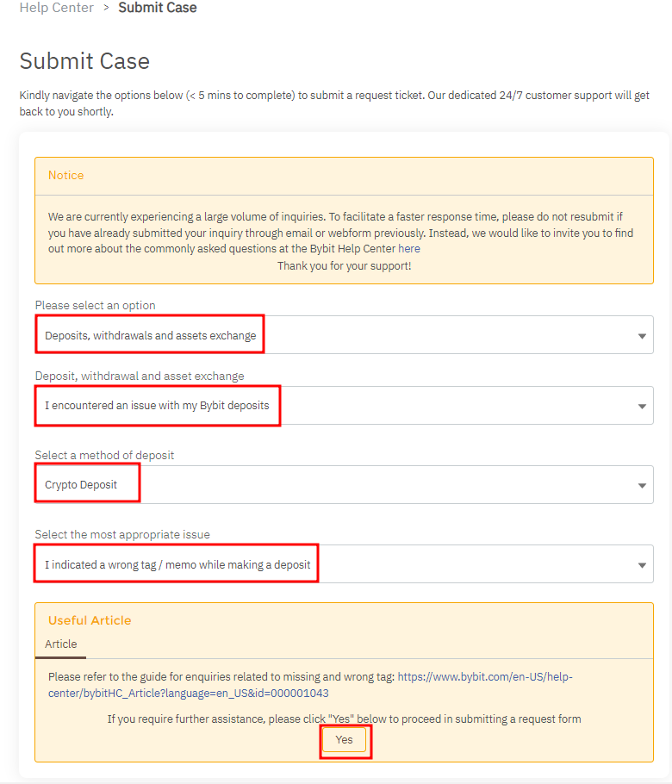Go to Help Center in the breadcrumb

[57, 8]
